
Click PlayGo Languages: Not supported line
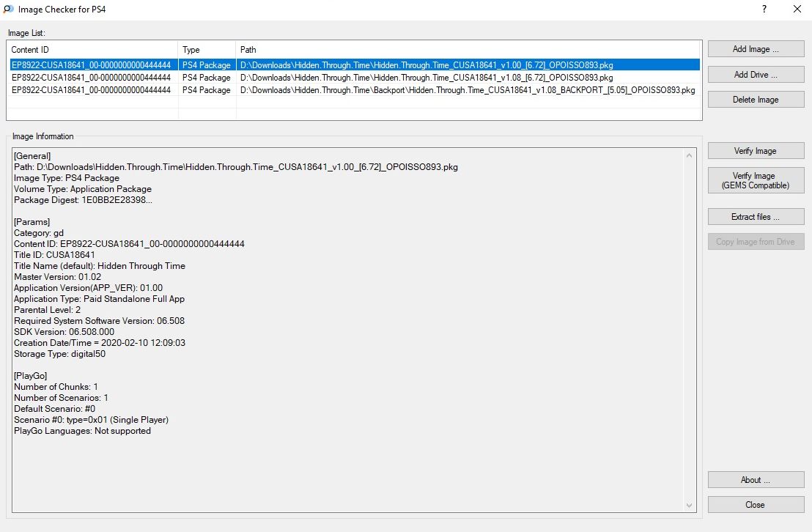82,431
